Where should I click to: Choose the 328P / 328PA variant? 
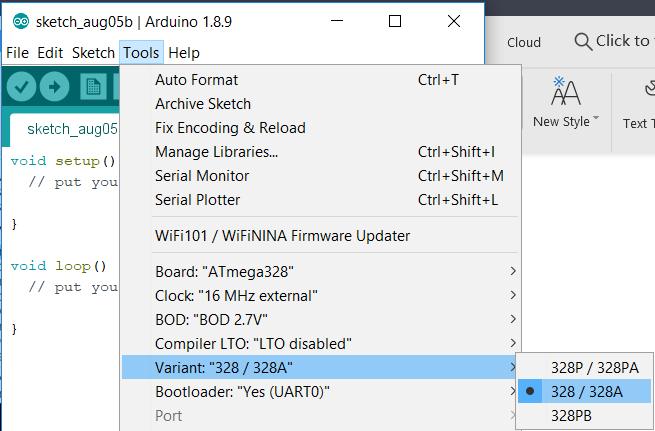click(x=584, y=368)
